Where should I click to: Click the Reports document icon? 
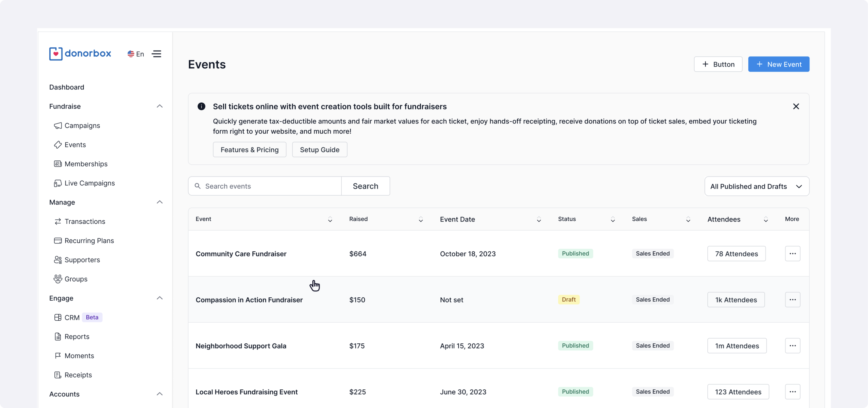58,337
